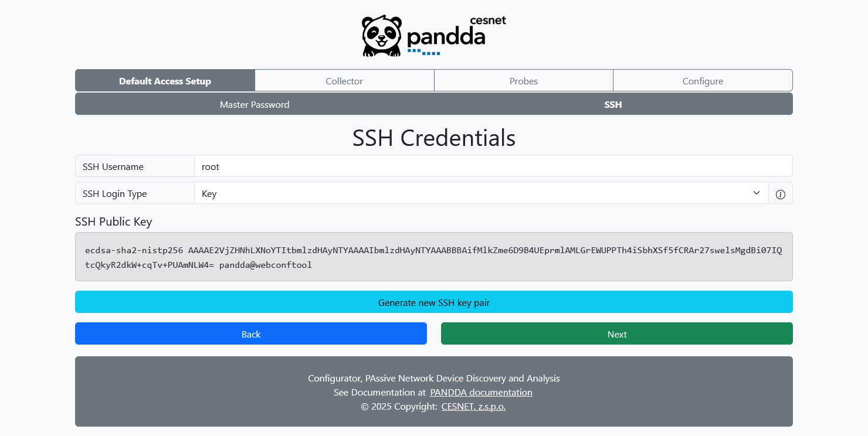The image size is (868, 436).
Task: Open the CESNET, z.s.p.o. copyright link
Action: [x=473, y=406]
